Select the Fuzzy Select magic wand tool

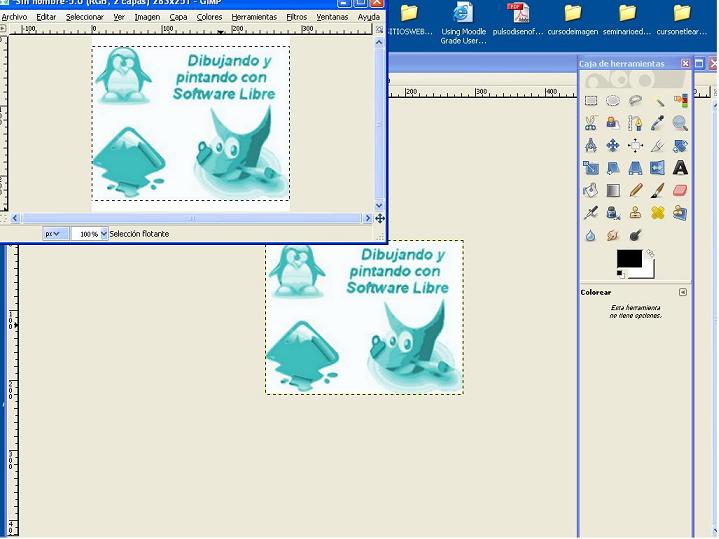[658, 101]
